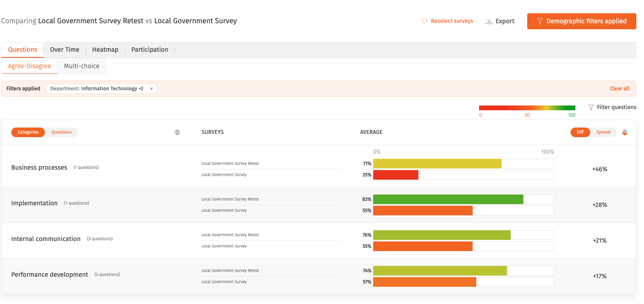Click the Reselect surveys refresh icon
Screen dimensions: 644x304
(x=425, y=21)
